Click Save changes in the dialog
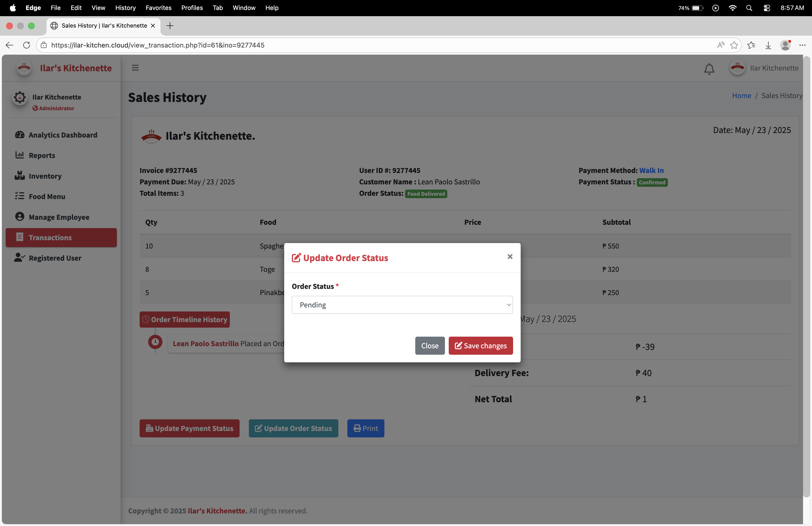 480,345
